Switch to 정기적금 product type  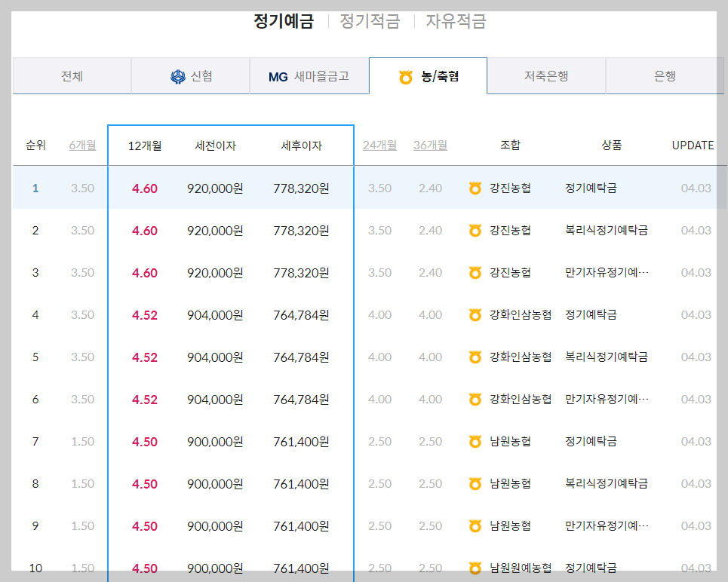370,21
